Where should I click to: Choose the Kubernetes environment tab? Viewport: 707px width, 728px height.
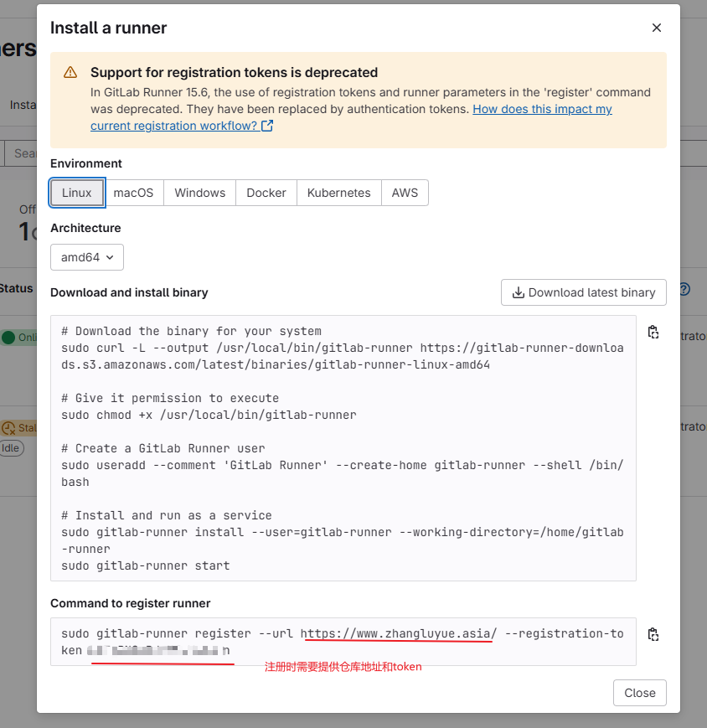click(x=339, y=193)
